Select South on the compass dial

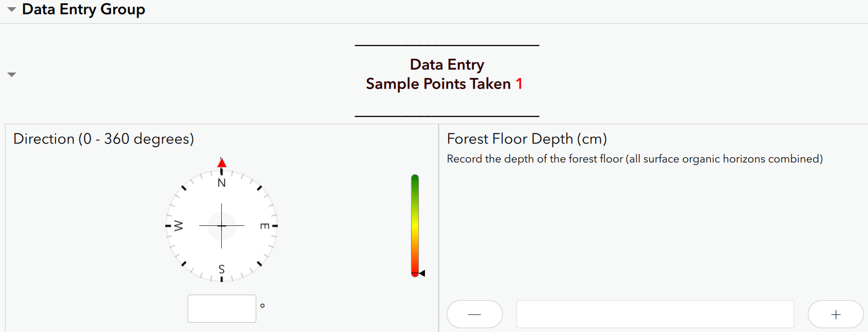pyautogui.click(x=222, y=269)
